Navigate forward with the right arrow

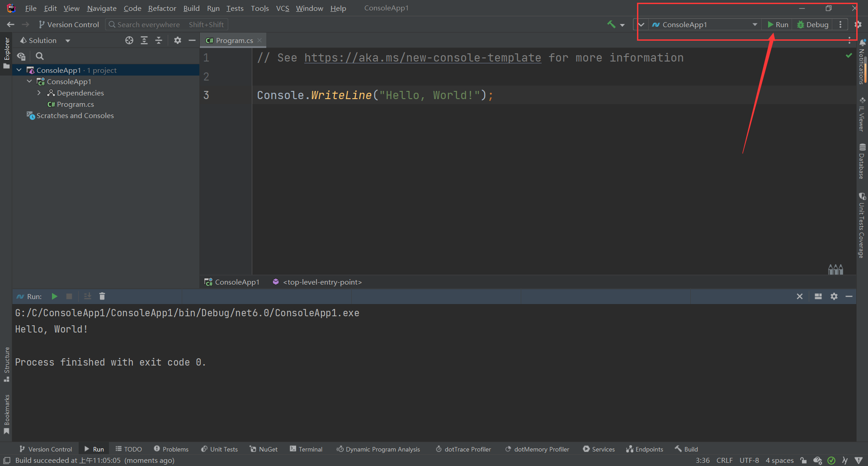click(26, 24)
